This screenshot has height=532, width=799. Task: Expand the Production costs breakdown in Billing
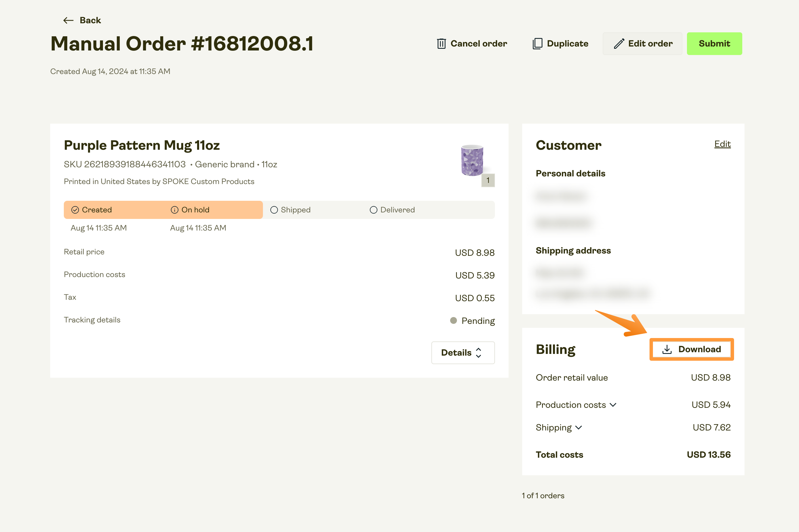pos(613,405)
